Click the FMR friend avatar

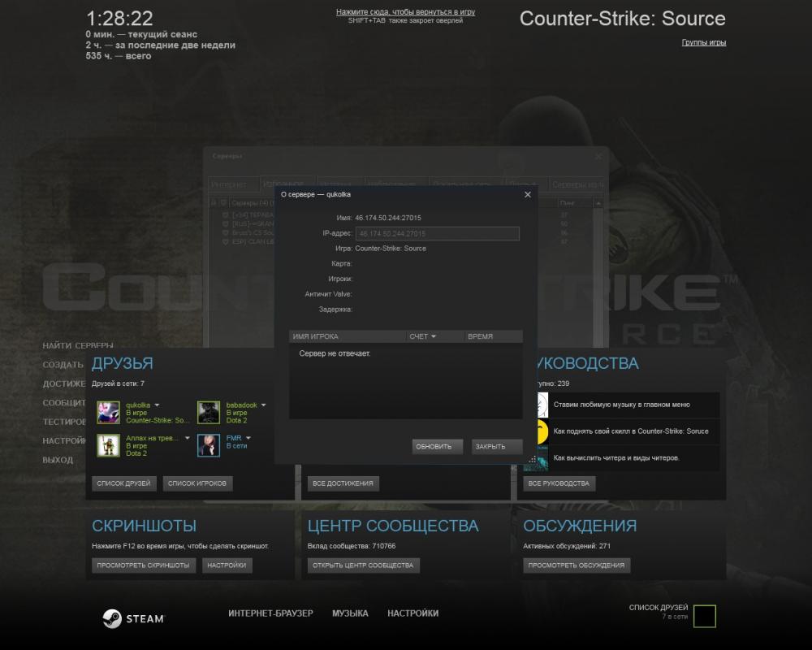pos(209,446)
